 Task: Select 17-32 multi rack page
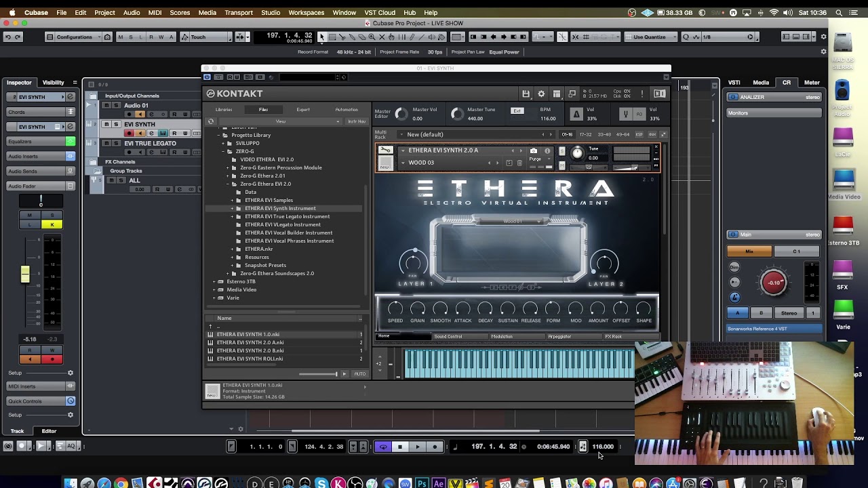click(586, 135)
